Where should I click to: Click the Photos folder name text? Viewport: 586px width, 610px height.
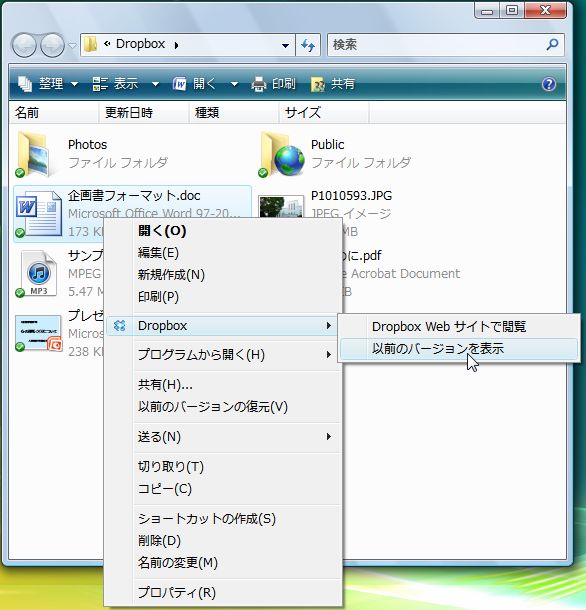pyautogui.click(x=88, y=144)
